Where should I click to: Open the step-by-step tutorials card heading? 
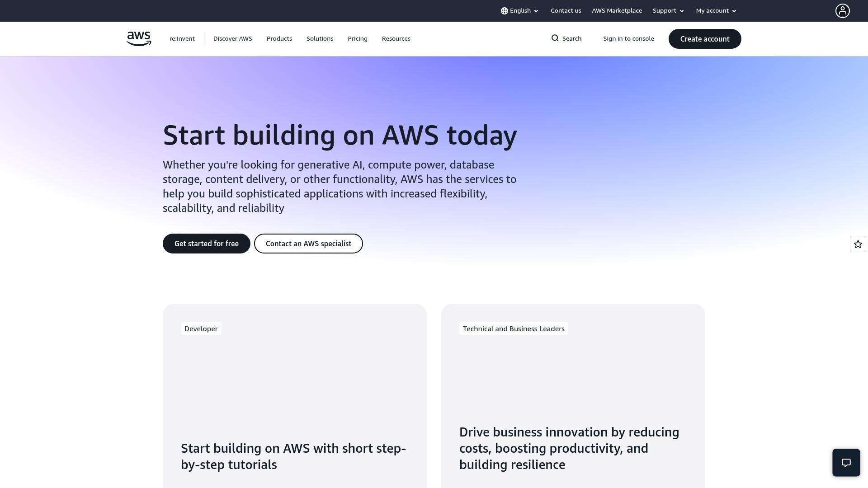(293, 456)
